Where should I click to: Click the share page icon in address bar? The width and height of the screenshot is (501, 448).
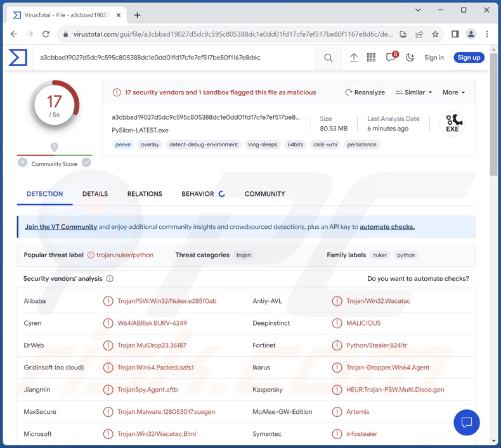tap(419, 34)
